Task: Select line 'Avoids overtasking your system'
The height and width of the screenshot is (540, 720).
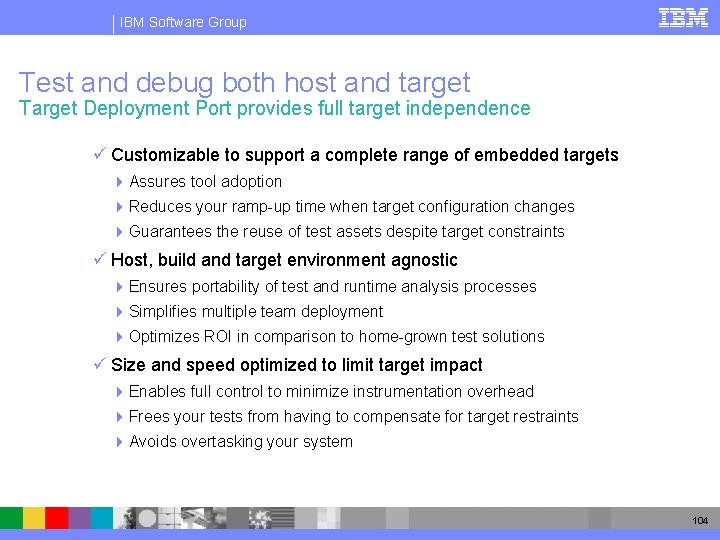Action: pyautogui.click(x=241, y=442)
